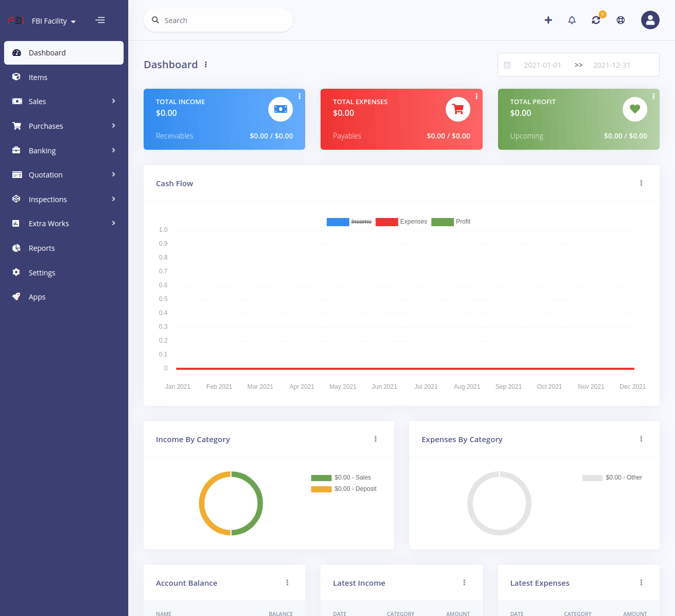The height and width of the screenshot is (616, 675).
Task: Click the green Sales legend swatch
Action: pyautogui.click(x=321, y=478)
